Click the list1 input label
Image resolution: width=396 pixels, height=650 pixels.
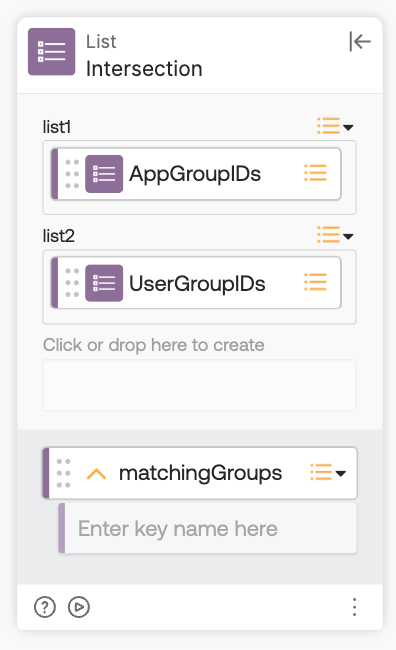(57, 127)
